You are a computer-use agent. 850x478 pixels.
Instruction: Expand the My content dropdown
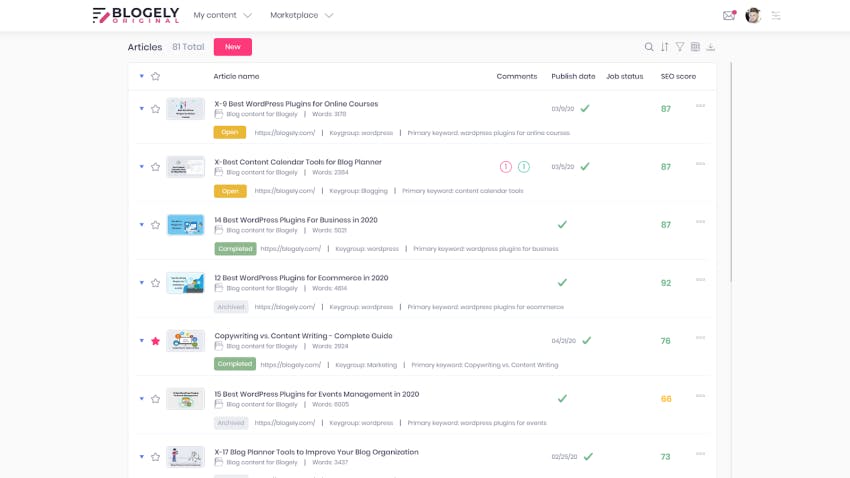click(x=222, y=15)
